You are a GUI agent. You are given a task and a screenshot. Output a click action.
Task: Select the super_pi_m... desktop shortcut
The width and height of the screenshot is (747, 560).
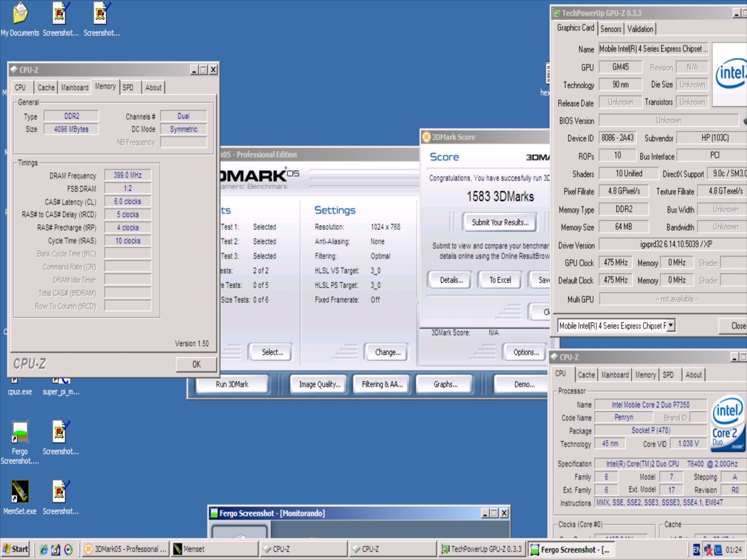61,387
